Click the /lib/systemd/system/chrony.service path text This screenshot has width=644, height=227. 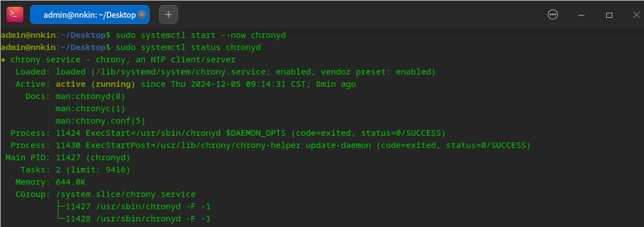tap(182, 72)
